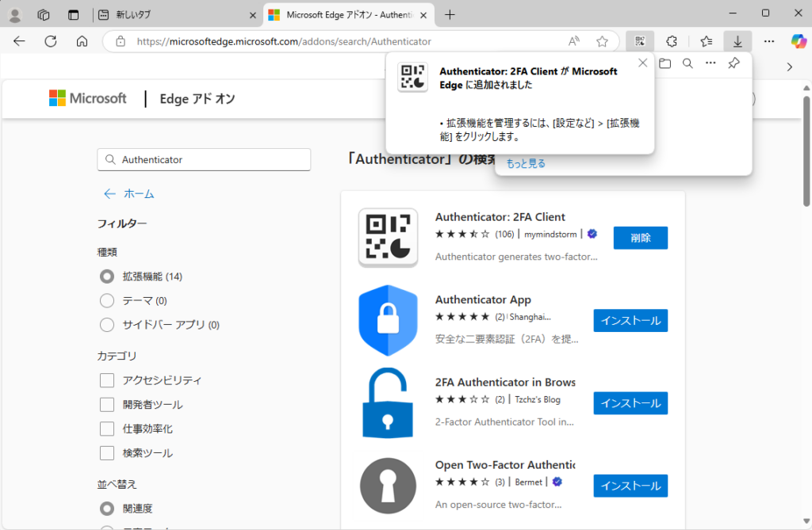
Task: Select the テーマ (0) radio button
Action: click(x=107, y=301)
